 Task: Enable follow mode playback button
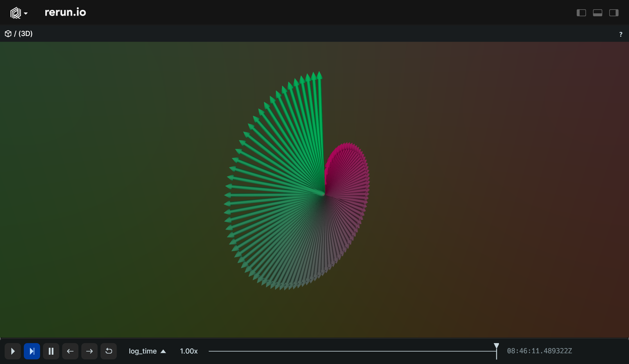pyautogui.click(x=32, y=351)
